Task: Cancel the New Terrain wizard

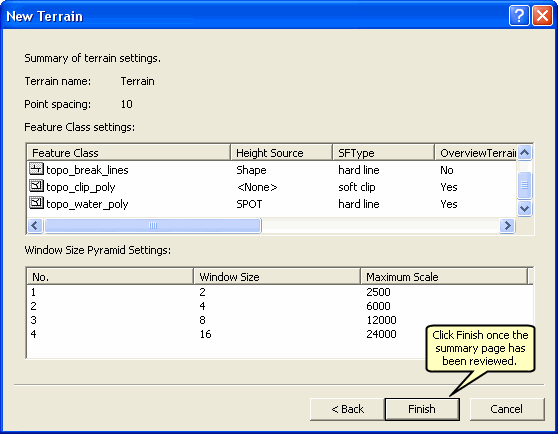Action: [x=507, y=409]
